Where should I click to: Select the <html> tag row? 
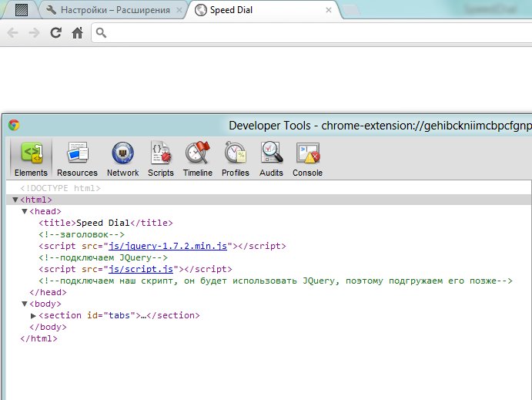tap(269, 200)
